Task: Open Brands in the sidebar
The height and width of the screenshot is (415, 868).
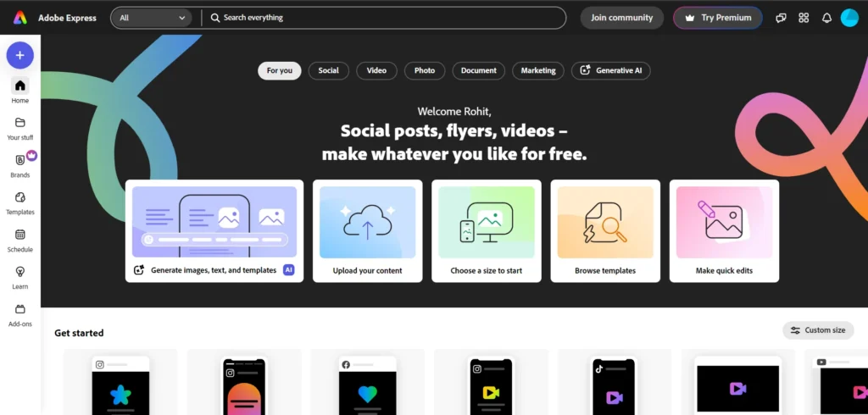Action: click(x=20, y=165)
